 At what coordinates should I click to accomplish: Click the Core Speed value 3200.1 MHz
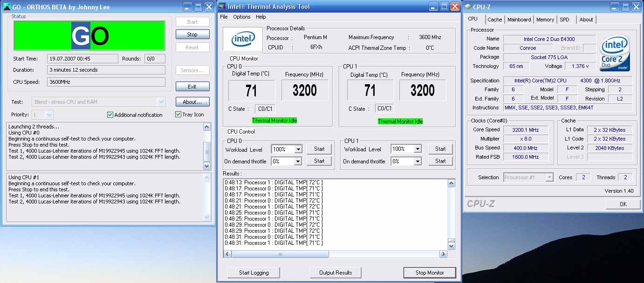526,130
